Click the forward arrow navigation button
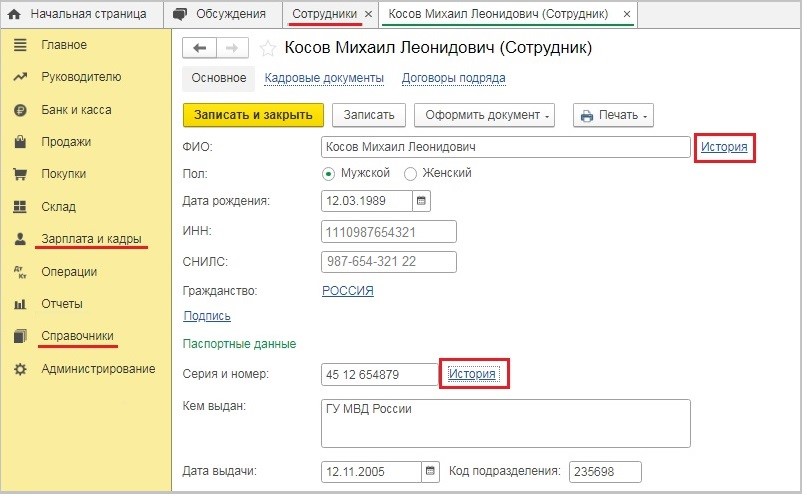Viewport: 807px width, 497px height. click(232, 48)
